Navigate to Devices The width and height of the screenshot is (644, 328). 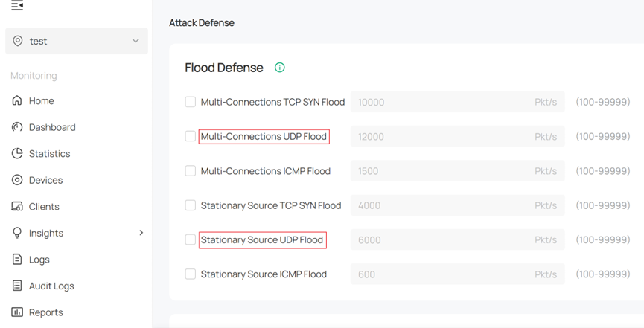pyautogui.click(x=45, y=180)
